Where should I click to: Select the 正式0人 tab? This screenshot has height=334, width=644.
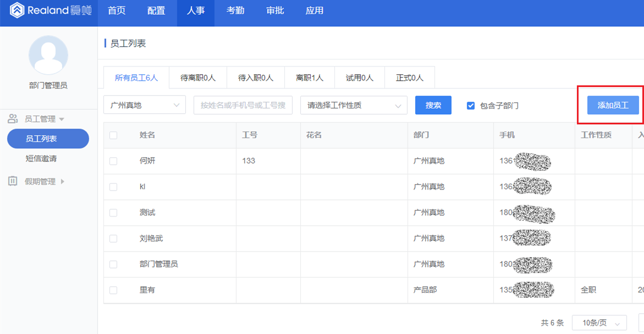click(410, 77)
